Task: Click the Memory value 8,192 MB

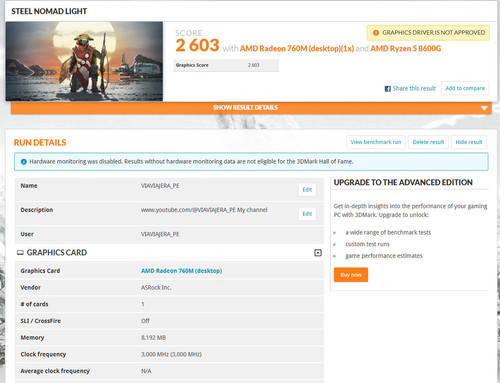Action: 153,338
